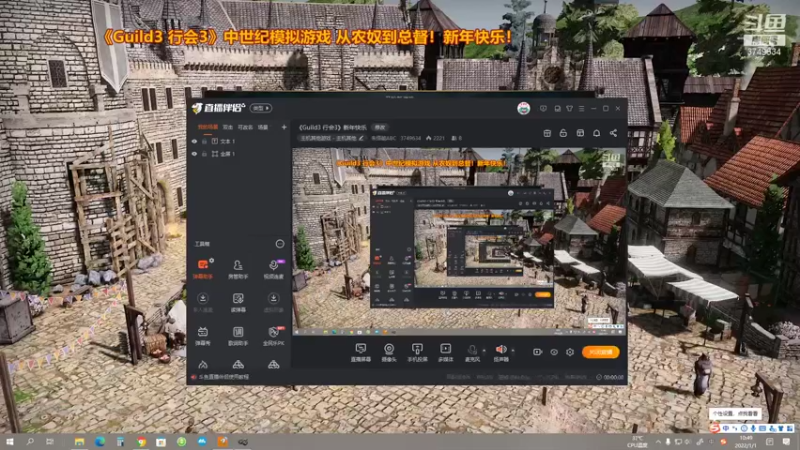
Task: Click the share icon in room header
Action: (613, 133)
